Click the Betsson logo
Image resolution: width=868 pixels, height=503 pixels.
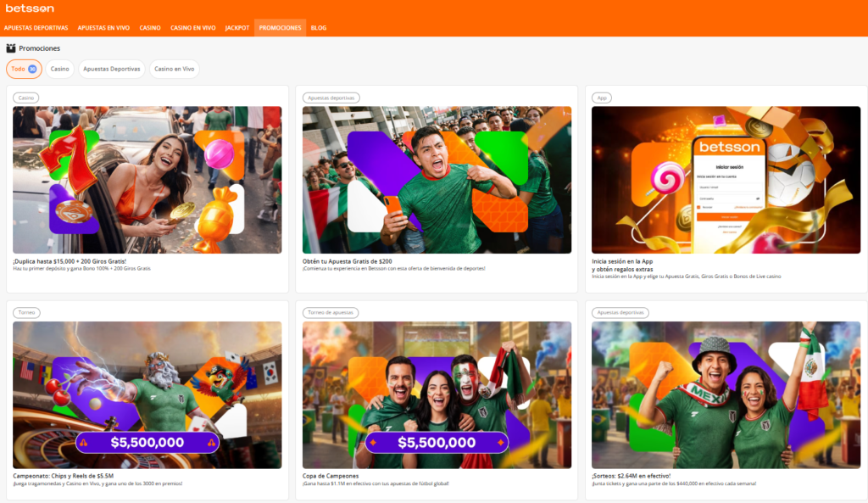(30, 8)
